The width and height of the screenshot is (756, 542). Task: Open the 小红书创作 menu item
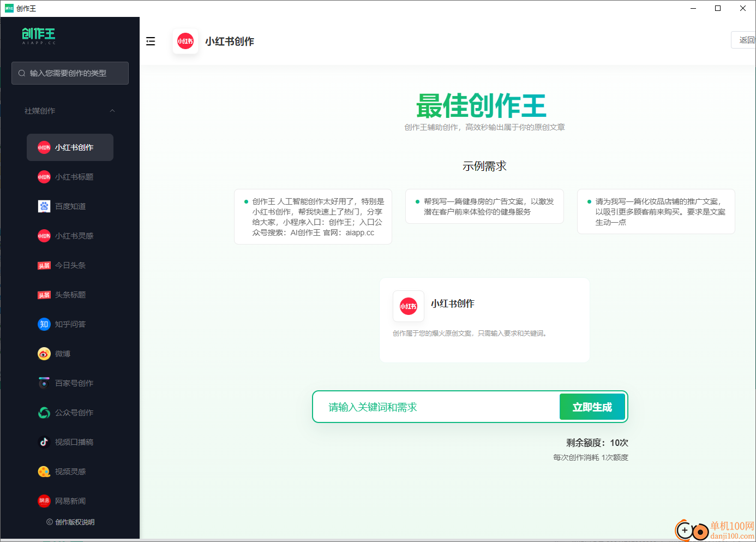(x=70, y=147)
